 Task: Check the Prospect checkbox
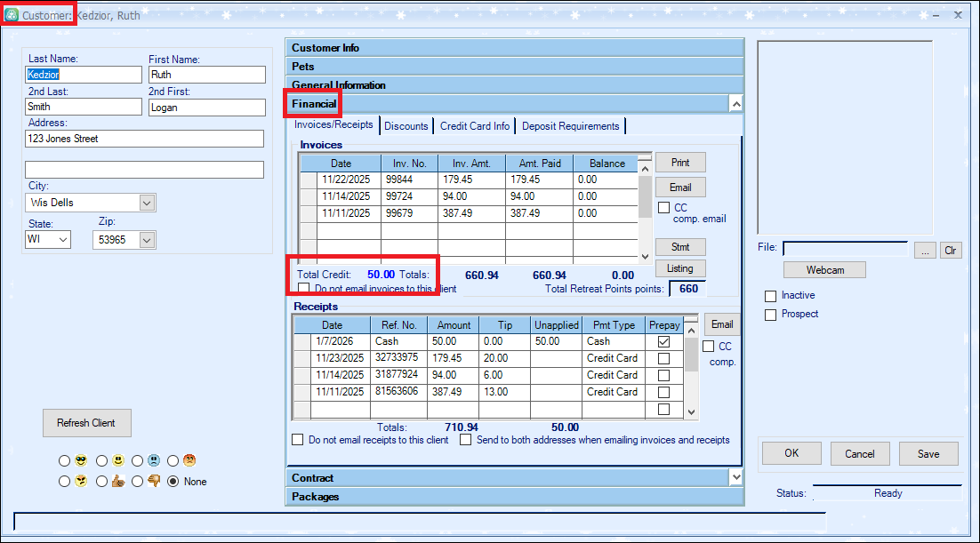click(770, 315)
